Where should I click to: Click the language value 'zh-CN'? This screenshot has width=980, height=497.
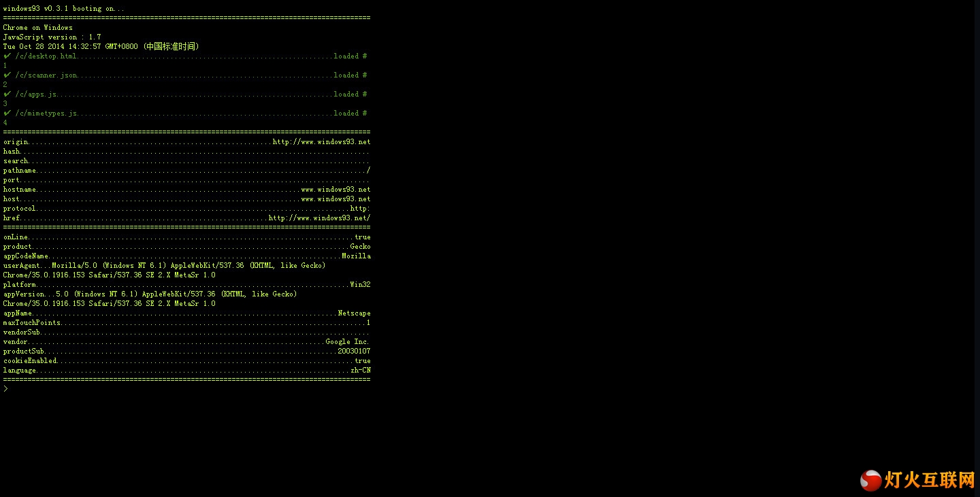pos(361,371)
